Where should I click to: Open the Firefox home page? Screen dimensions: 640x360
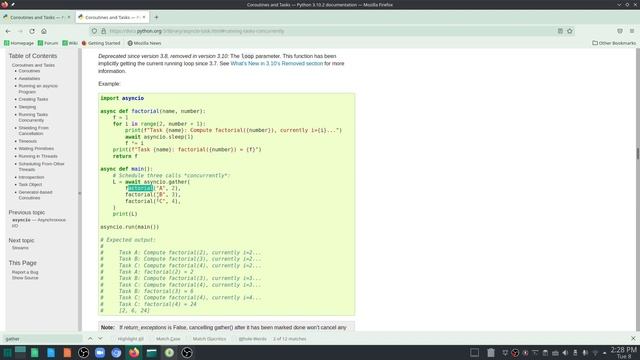point(44,31)
